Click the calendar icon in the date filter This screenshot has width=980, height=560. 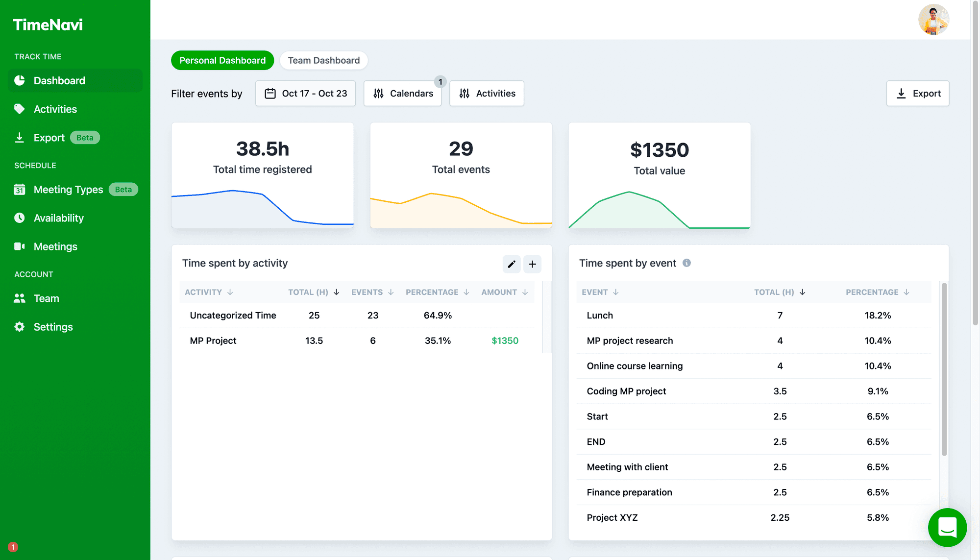coord(270,93)
